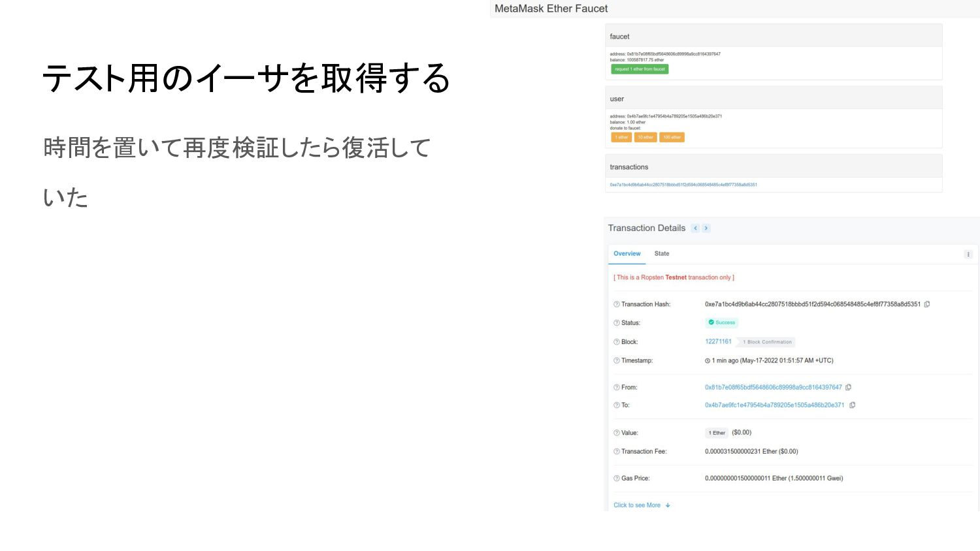Viewport: 980px width, 551px height.
Task: Click help icon beside From
Action: [616, 387]
